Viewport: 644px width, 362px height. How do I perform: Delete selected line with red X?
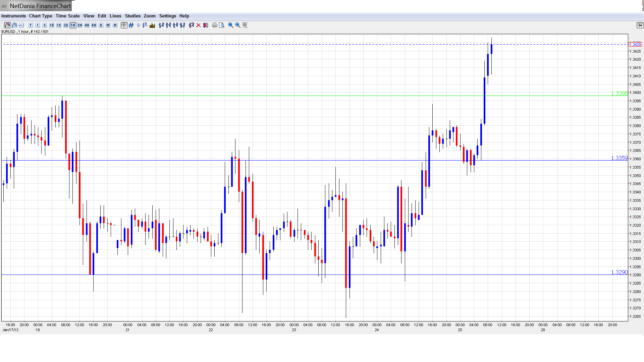pos(199,25)
